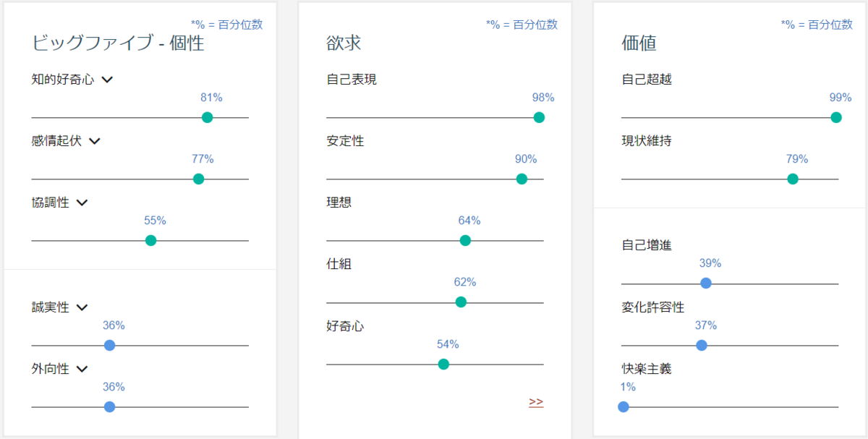Expand the 知的好奇心 chevron

pyautogui.click(x=107, y=80)
